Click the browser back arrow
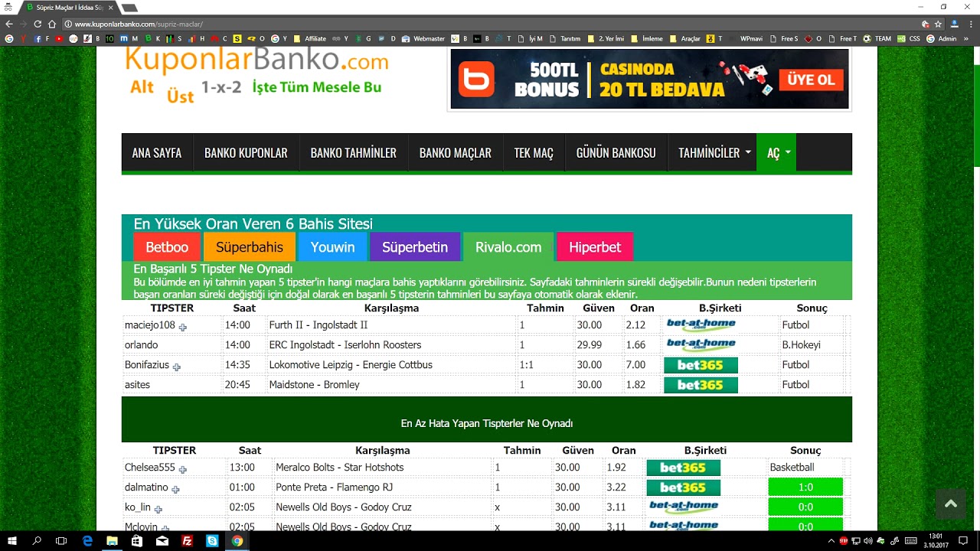This screenshot has height=551, width=980. pos(9,24)
